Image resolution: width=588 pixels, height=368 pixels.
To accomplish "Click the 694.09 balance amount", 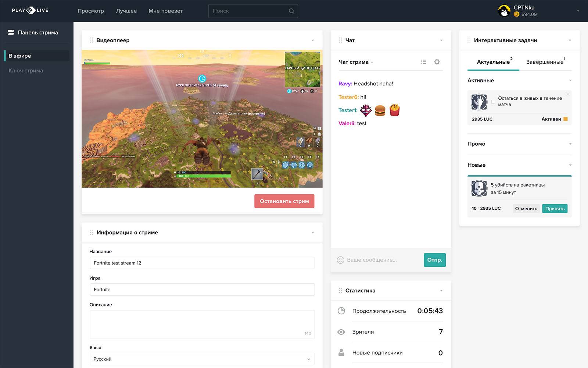I will point(529,14).
